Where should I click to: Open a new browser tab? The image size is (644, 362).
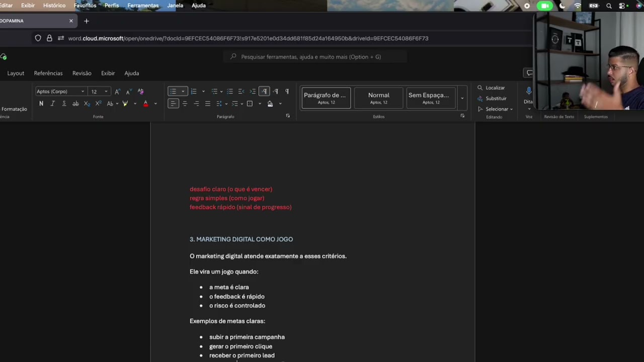(87, 21)
